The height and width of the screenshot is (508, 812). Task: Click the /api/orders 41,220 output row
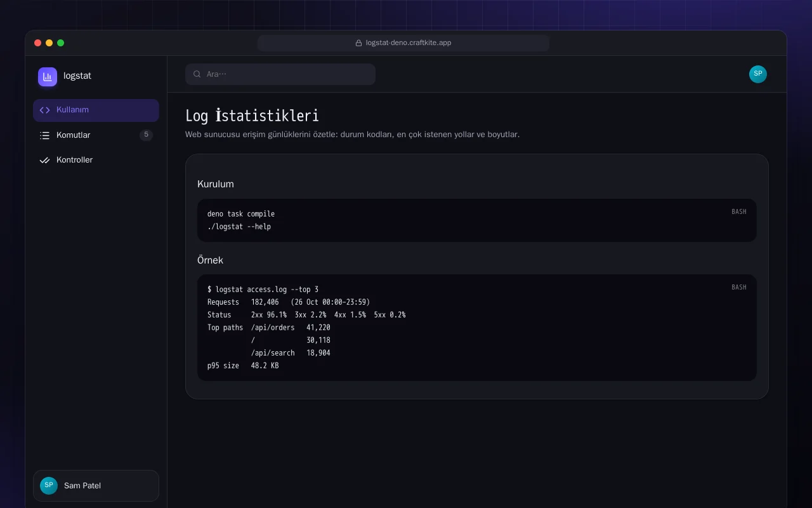[291, 328]
